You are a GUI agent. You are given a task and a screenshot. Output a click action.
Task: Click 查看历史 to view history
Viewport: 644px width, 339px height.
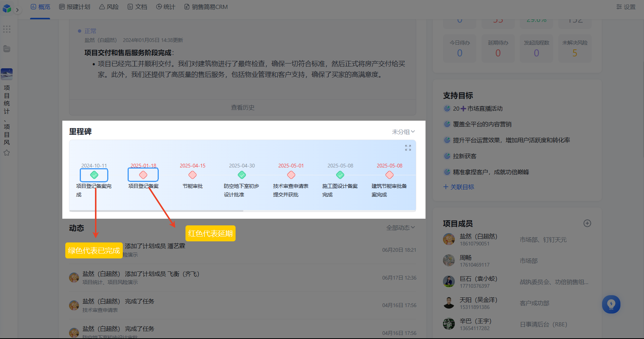pos(243,107)
